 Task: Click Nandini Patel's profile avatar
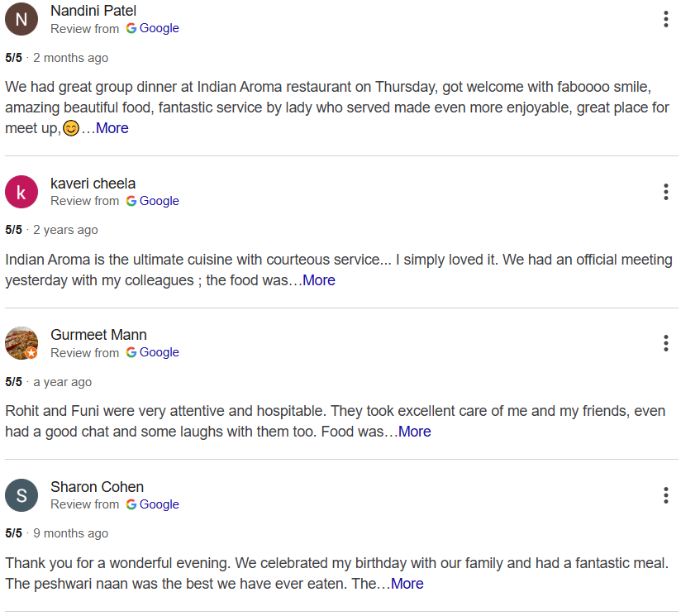pyautogui.click(x=21, y=19)
